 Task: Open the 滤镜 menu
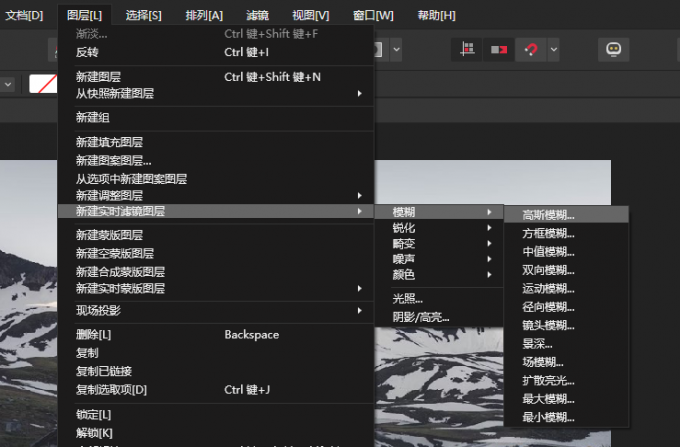click(x=258, y=16)
